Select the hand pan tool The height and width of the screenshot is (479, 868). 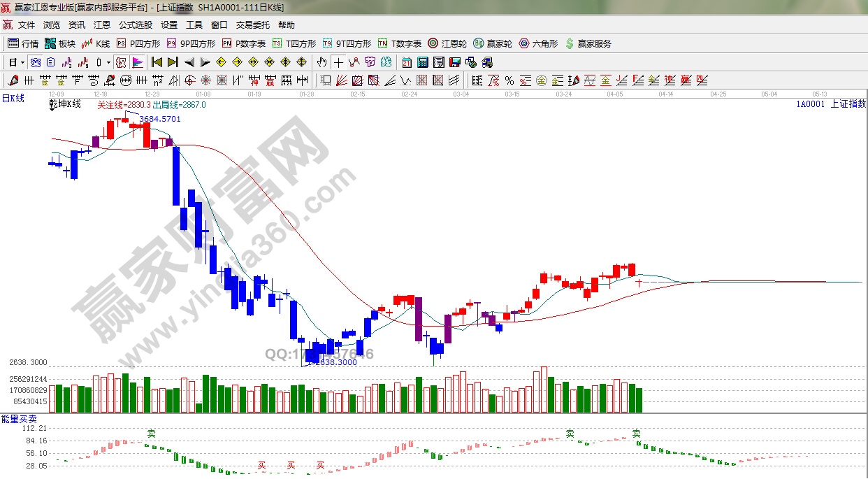(x=321, y=62)
